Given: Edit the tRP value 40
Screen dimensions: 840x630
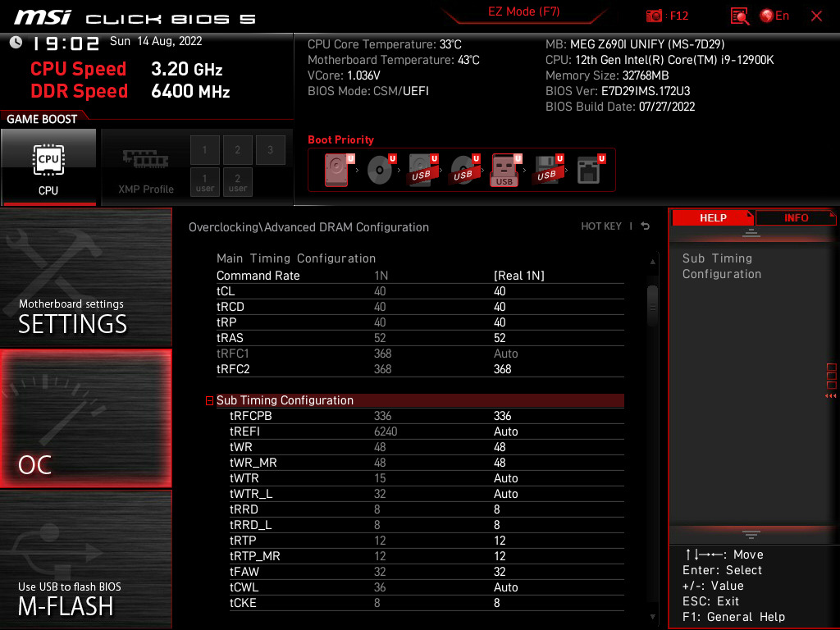Looking at the screenshot, I should tap(500, 322).
